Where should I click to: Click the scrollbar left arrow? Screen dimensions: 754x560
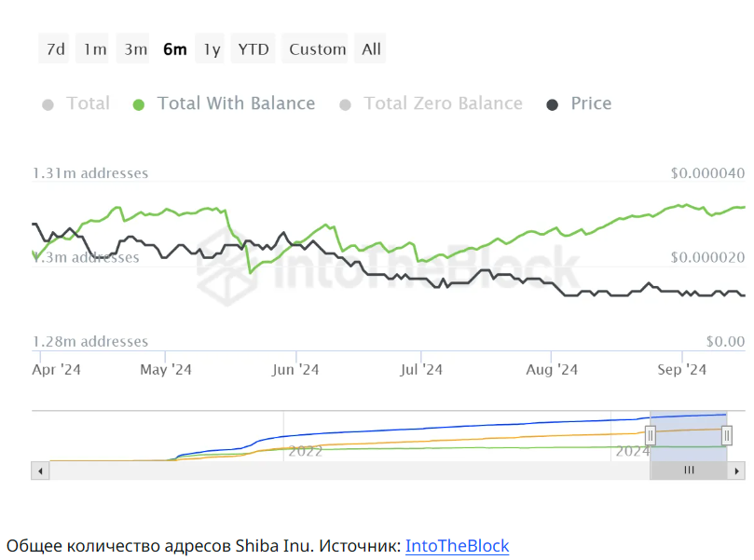[x=40, y=471]
